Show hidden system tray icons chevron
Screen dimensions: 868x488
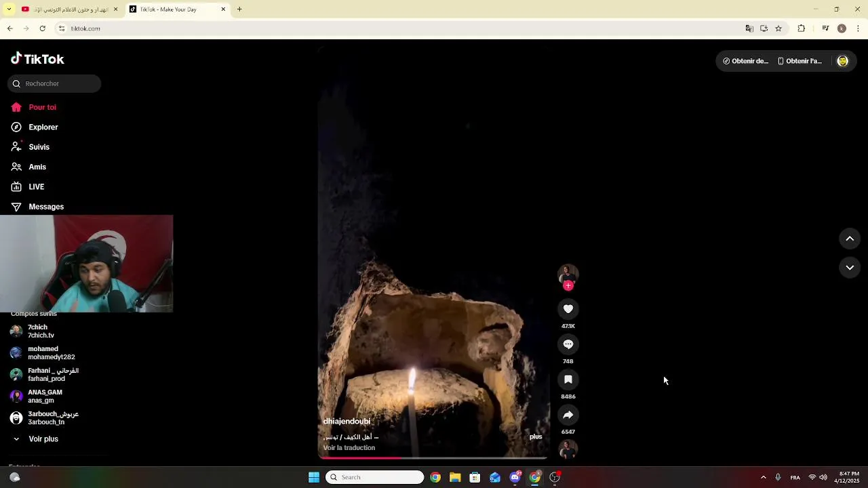[x=763, y=477]
